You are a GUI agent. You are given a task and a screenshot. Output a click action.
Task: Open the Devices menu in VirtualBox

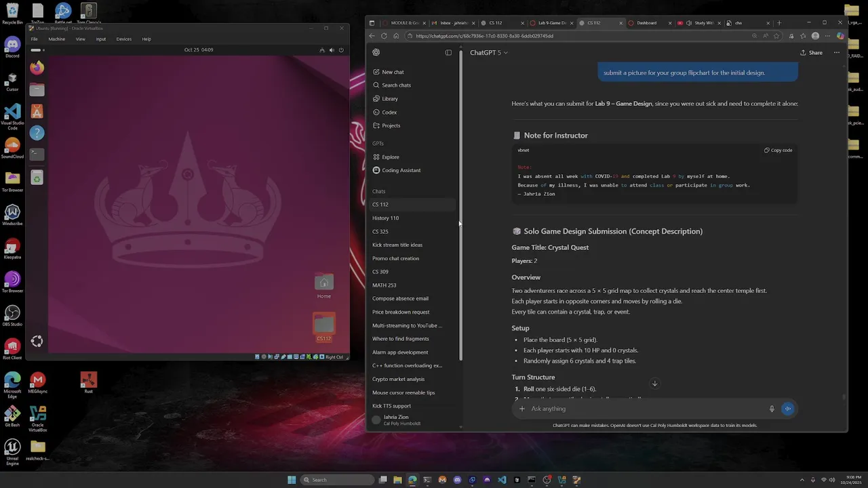point(124,39)
